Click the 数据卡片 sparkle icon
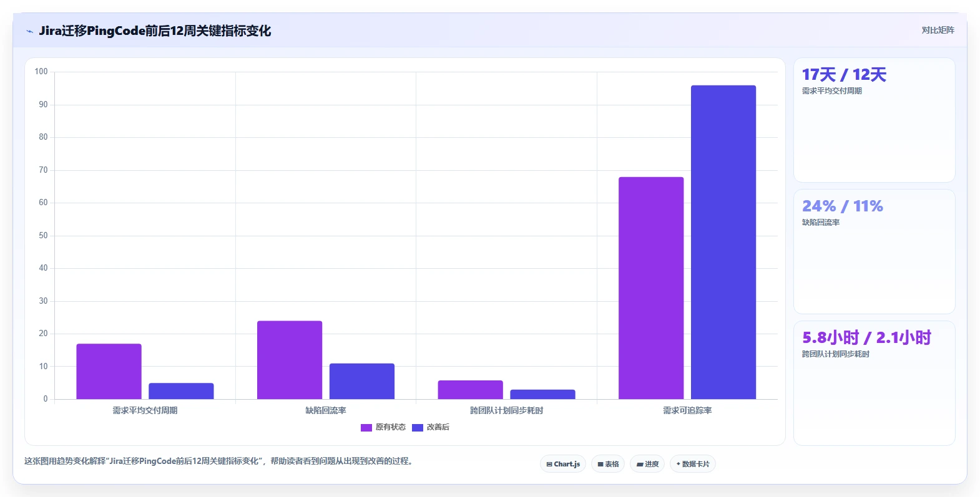The width and height of the screenshot is (980, 497). 679,464
